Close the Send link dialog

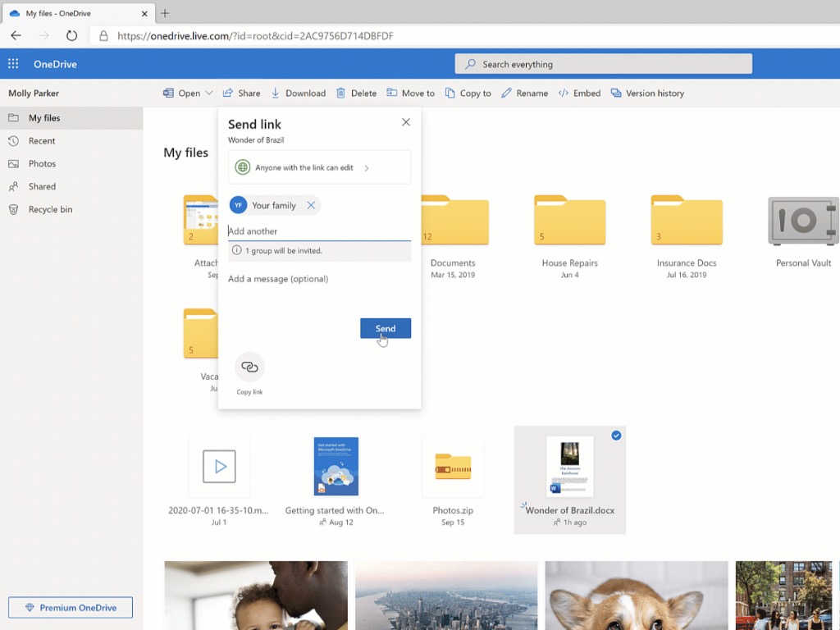[406, 122]
